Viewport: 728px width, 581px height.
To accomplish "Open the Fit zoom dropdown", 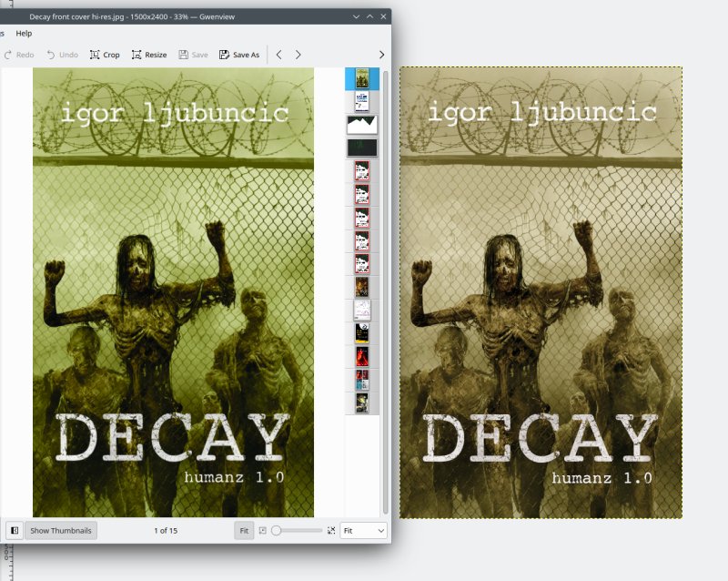I will [363, 530].
